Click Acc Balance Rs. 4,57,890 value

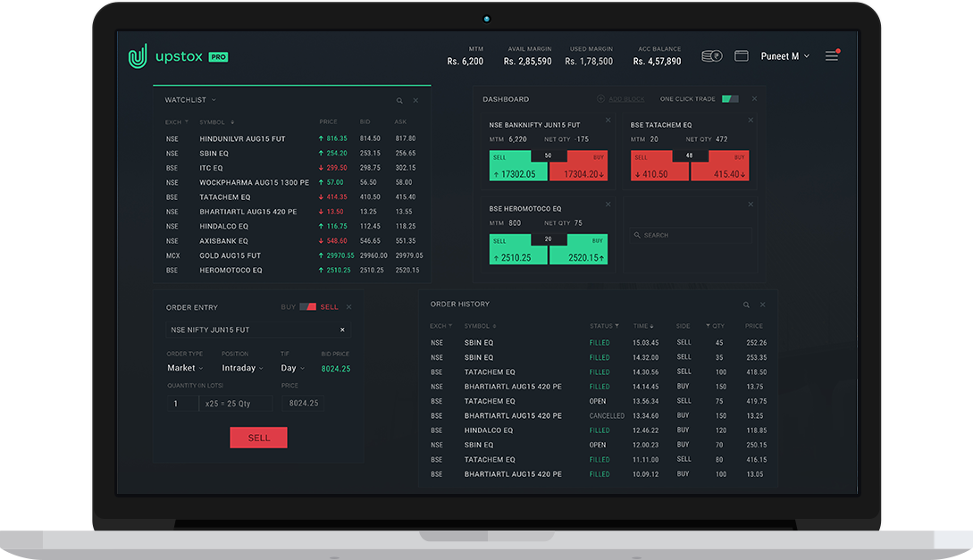coord(657,62)
